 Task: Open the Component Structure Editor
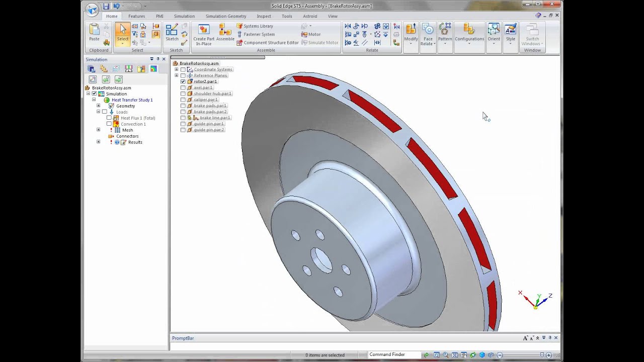[x=268, y=43]
